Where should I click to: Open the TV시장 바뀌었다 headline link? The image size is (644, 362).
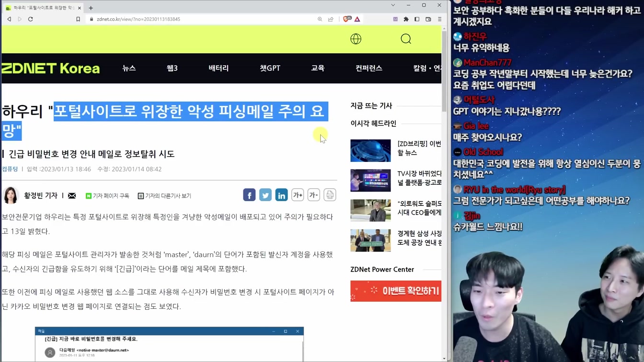419,178
